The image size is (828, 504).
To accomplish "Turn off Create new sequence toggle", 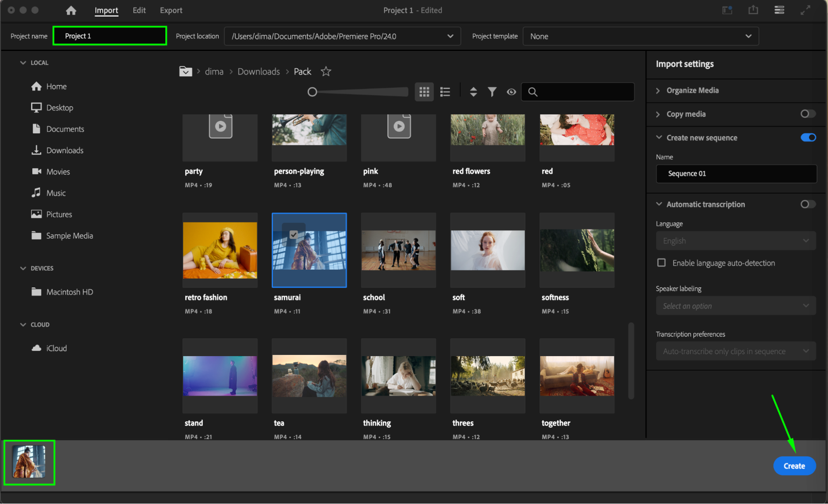I will [808, 137].
